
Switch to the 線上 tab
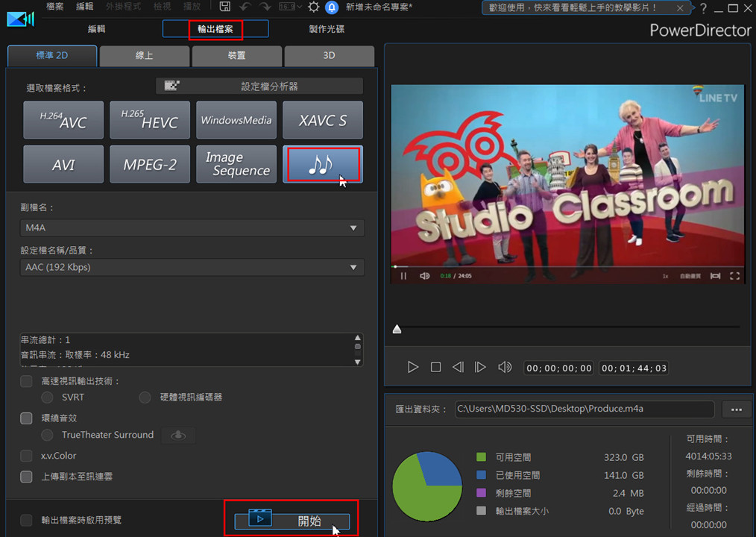pos(145,56)
